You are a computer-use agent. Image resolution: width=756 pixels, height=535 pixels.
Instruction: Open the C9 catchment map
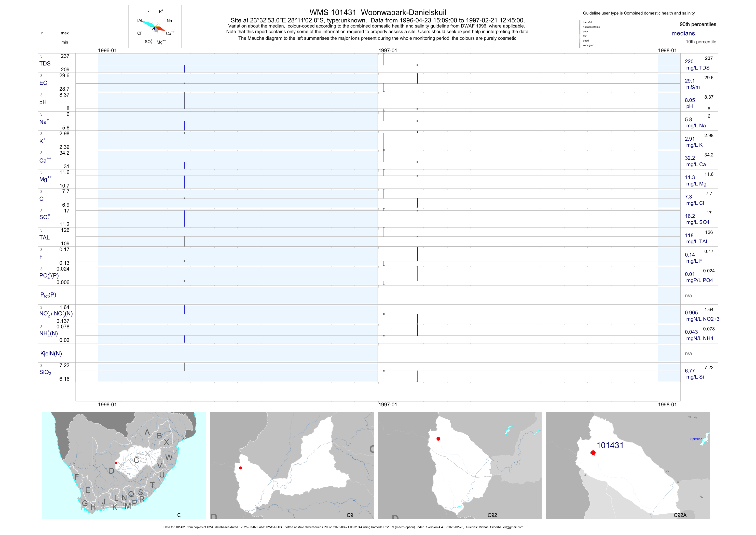coord(292,465)
